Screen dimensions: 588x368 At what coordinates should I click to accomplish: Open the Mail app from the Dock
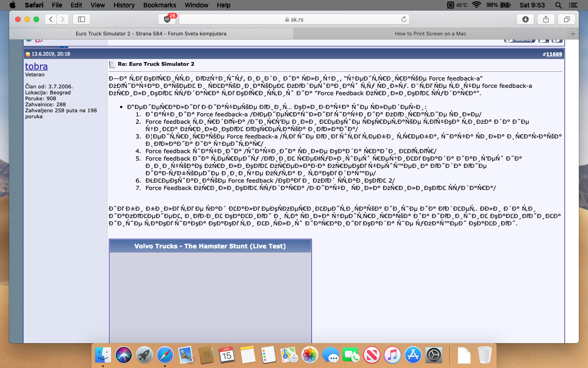click(186, 355)
